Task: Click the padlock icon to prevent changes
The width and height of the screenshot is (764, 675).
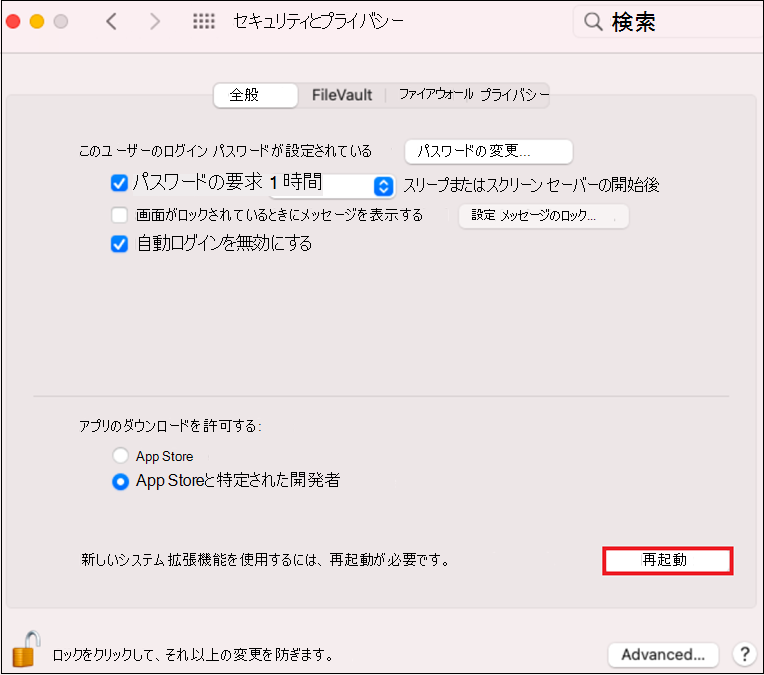Action: click(x=26, y=649)
